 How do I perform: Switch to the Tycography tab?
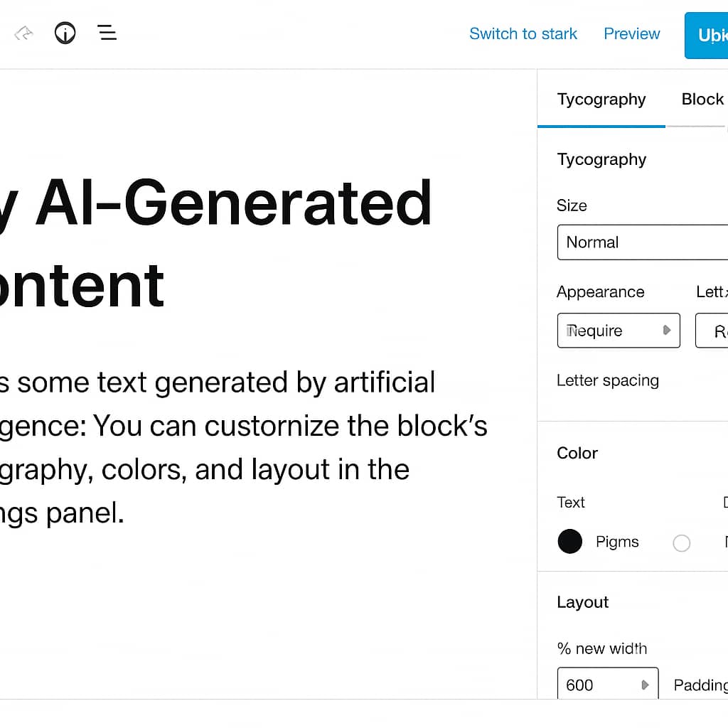[x=601, y=100]
